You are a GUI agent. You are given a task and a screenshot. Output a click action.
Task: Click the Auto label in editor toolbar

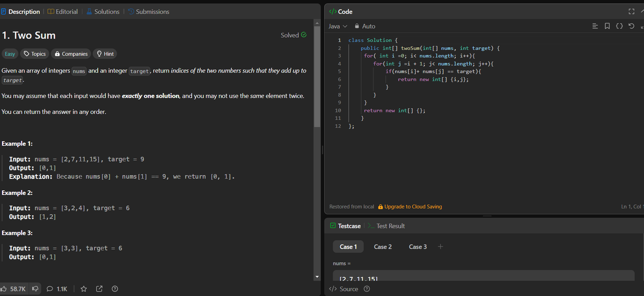tap(369, 26)
